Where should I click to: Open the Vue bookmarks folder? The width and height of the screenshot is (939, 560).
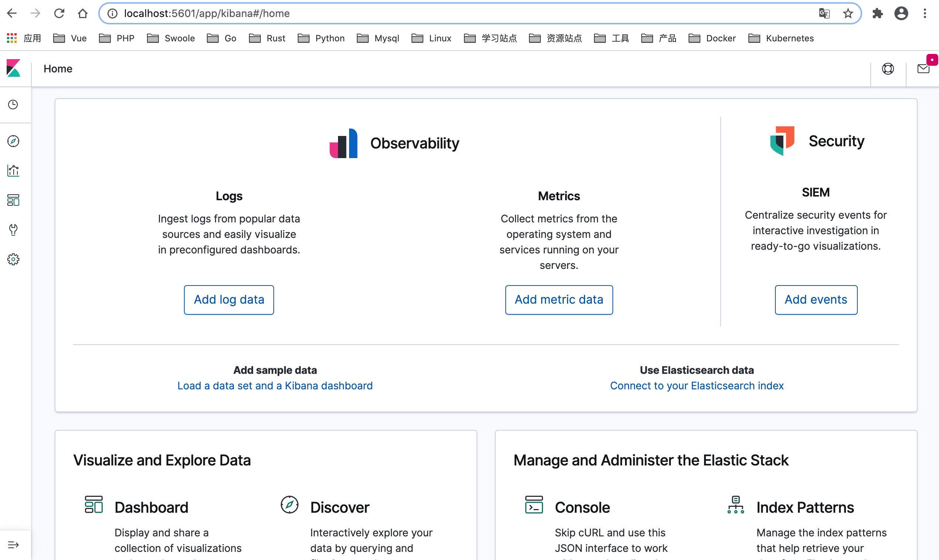[x=70, y=38]
